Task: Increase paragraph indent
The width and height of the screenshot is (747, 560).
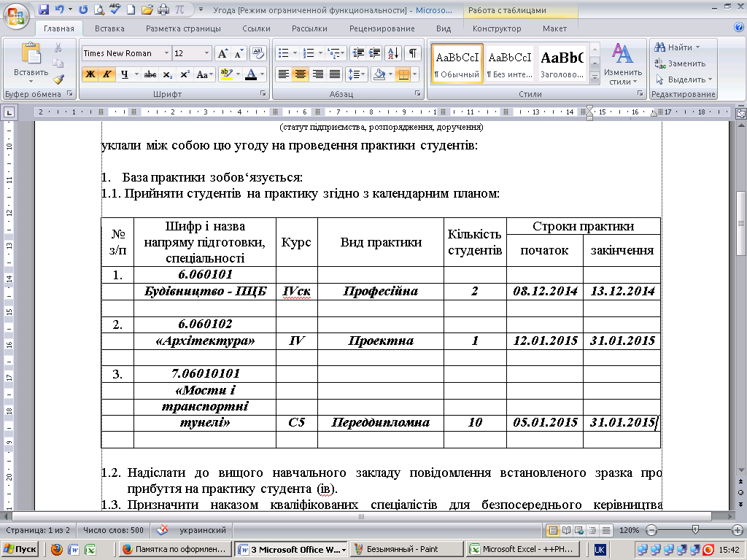Action: (x=374, y=53)
